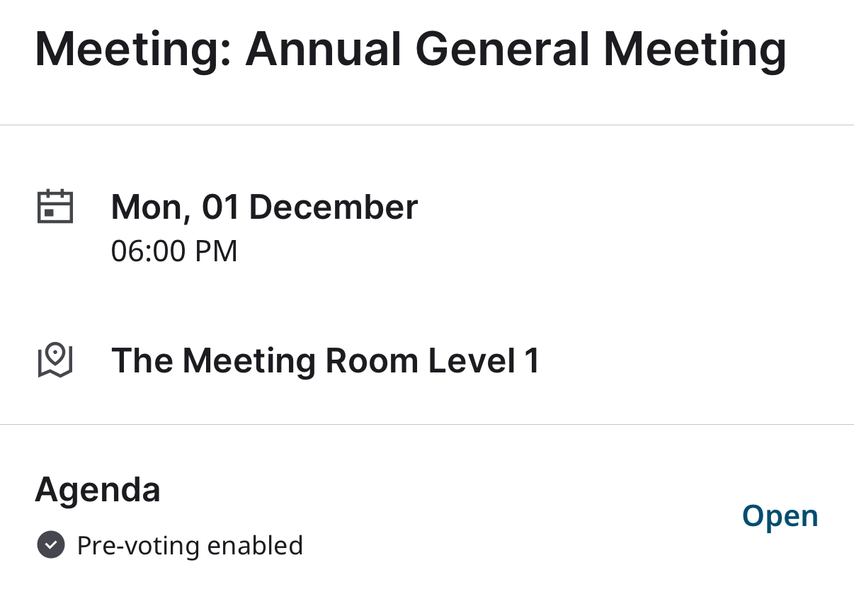Viewport: 854px width, 616px height.
Task: Click the word December in the date
Action: pos(334,207)
